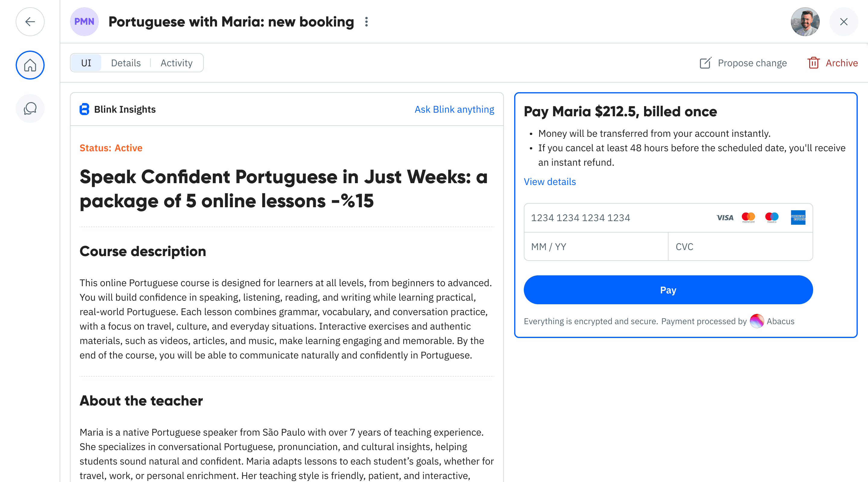
Task: Click the American Express icon
Action: (799, 217)
